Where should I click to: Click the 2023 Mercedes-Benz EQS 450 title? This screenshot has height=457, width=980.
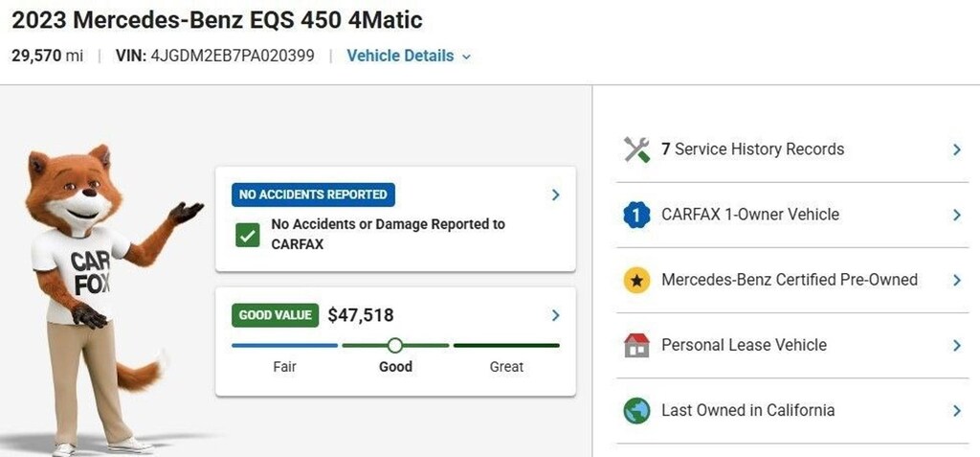217,20
